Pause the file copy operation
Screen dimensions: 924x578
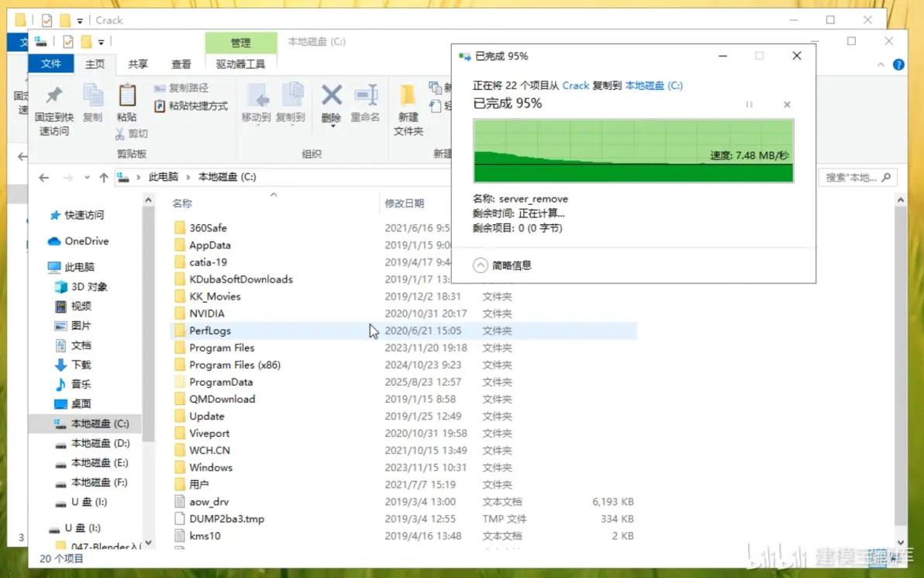[x=749, y=105]
